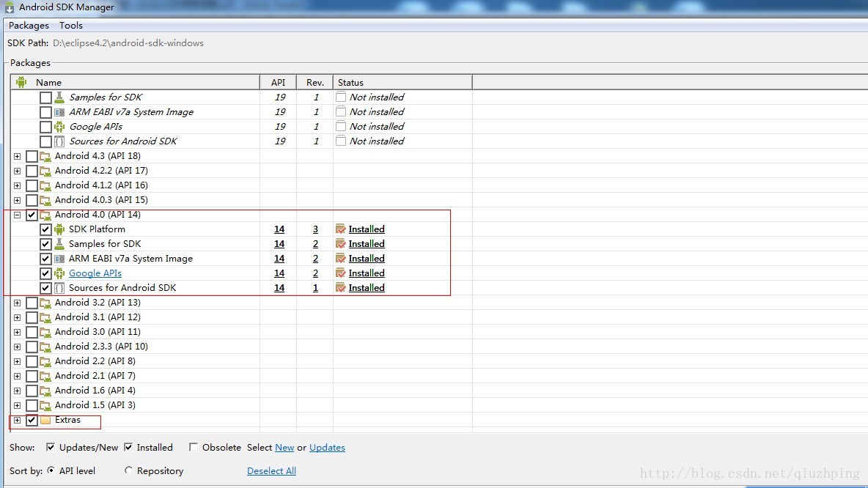Tick the Android 4.3 (API 18) checkbox
This screenshot has height=488, width=868.
pos(32,156)
